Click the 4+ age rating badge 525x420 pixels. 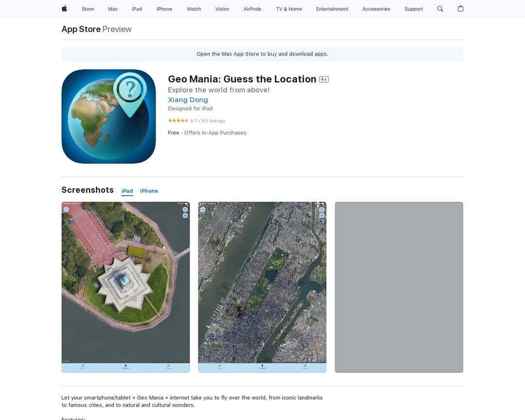(324, 79)
